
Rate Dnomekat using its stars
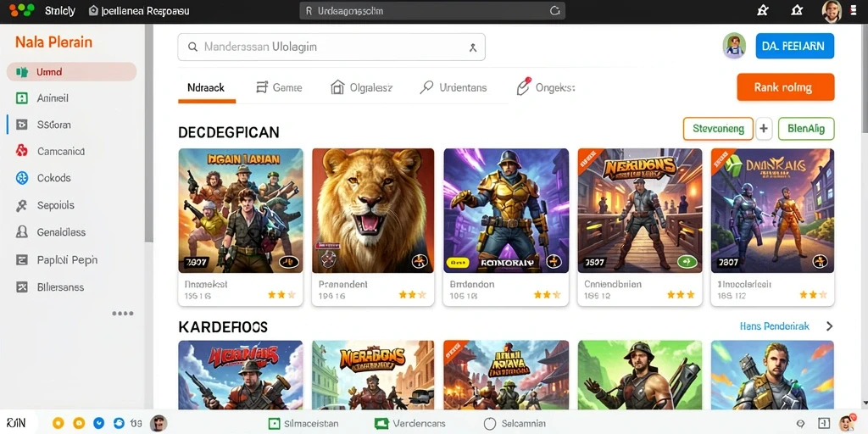(x=281, y=295)
